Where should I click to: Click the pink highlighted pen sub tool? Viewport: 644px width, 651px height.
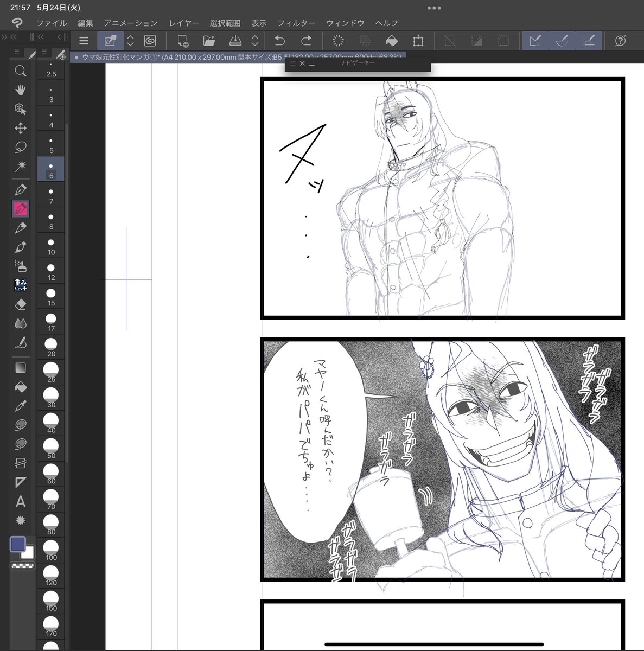[21, 209]
